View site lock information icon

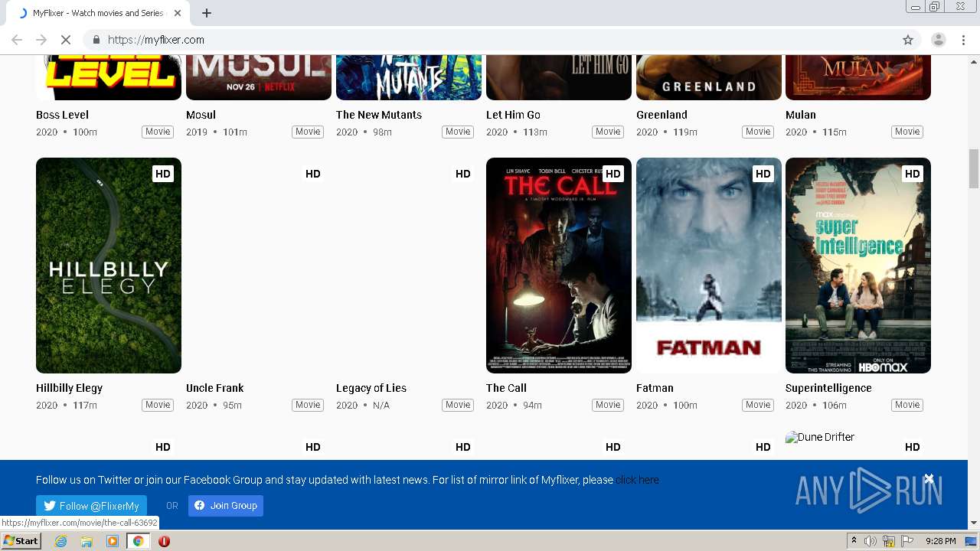96,40
